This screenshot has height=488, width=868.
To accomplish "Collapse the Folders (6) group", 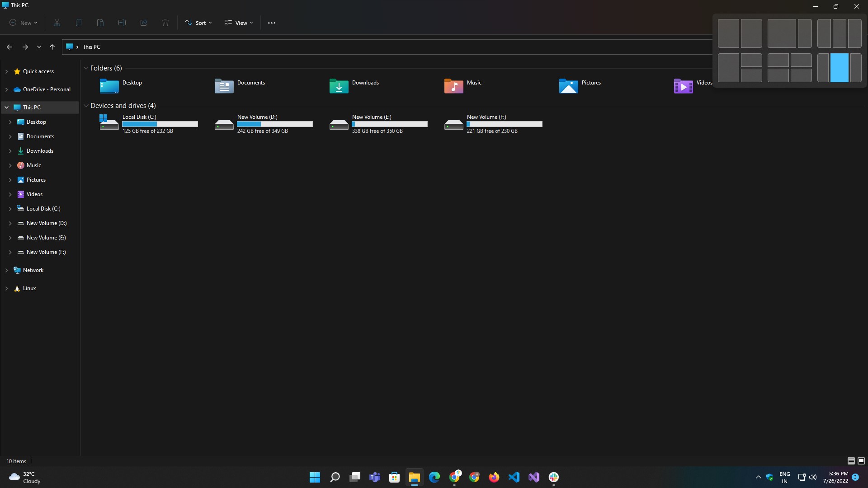I will pyautogui.click(x=86, y=68).
